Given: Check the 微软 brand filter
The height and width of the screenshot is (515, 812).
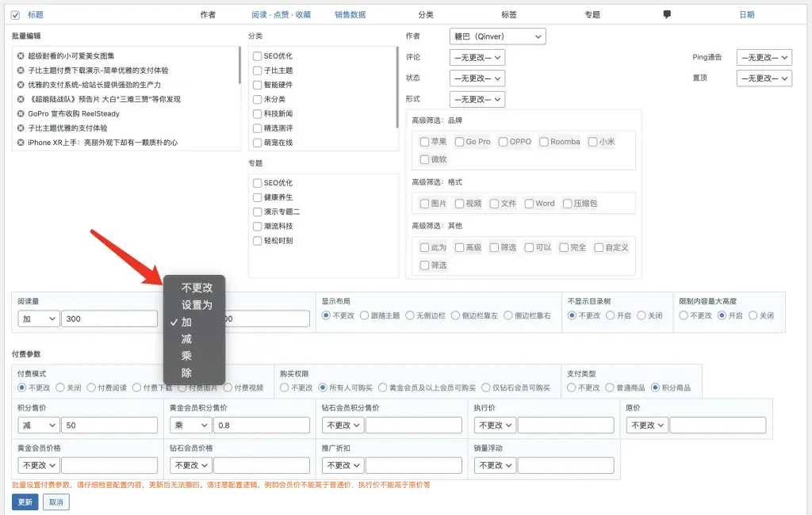Looking at the screenshot, I should [425, 159].
